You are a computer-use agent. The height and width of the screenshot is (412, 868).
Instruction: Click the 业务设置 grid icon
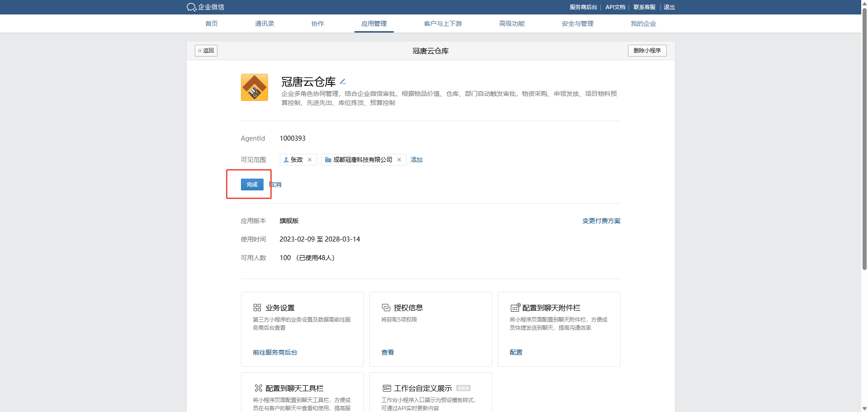click(x=257, y=308)
